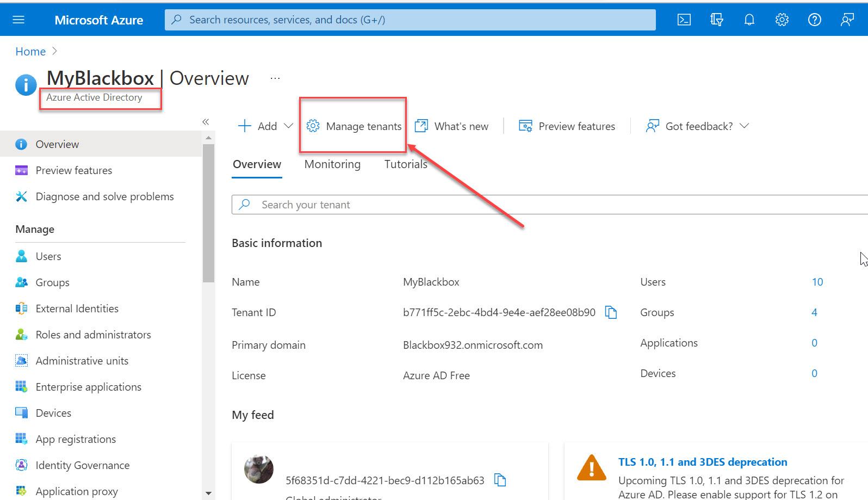This screenshot has width=868, height=500.
Task: Switch to the Tutorials tab
Action: coord(406,164)
